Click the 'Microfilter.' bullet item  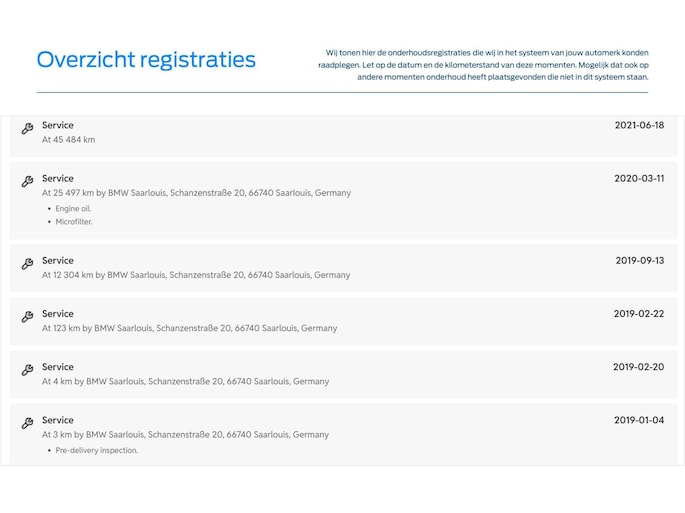(74, 222)
